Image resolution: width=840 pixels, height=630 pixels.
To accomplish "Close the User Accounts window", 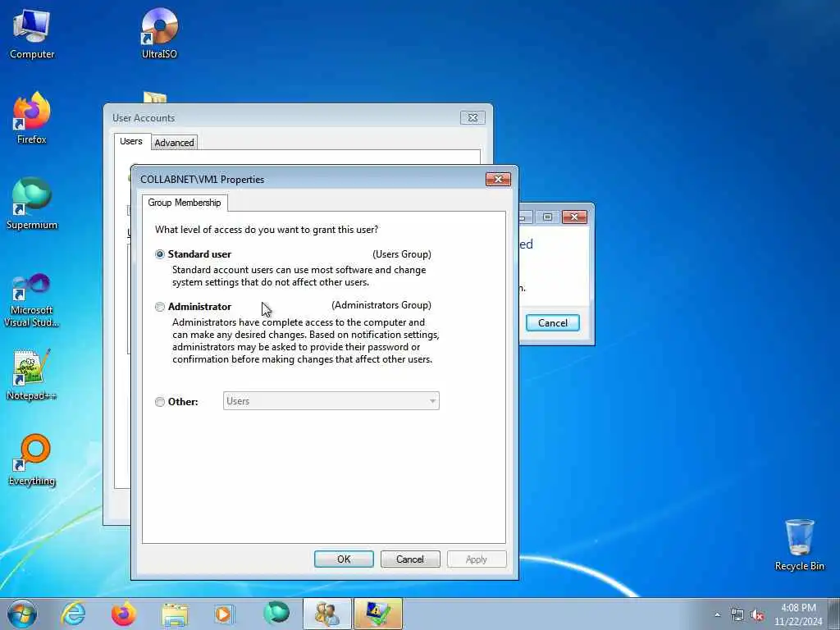I will click(472, 118).
